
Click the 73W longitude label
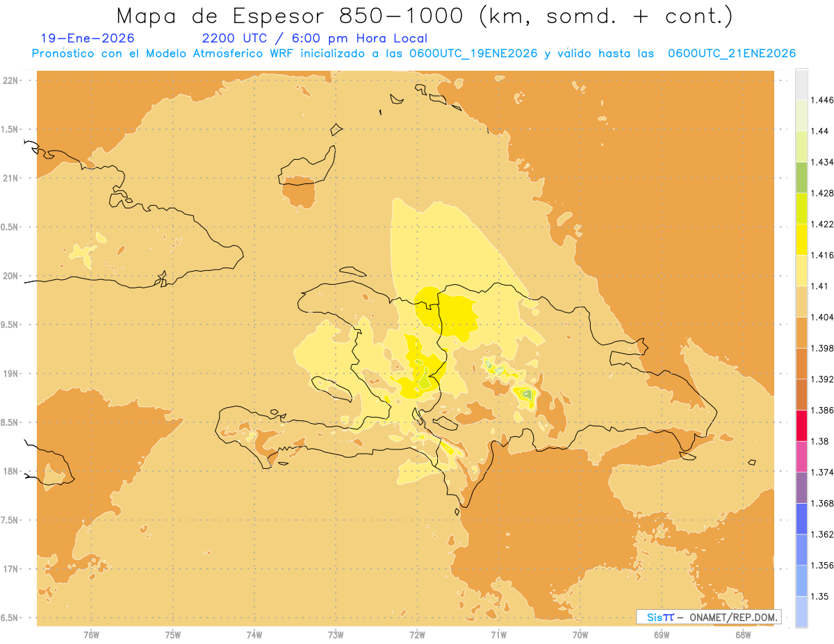[x=336, y=634]
